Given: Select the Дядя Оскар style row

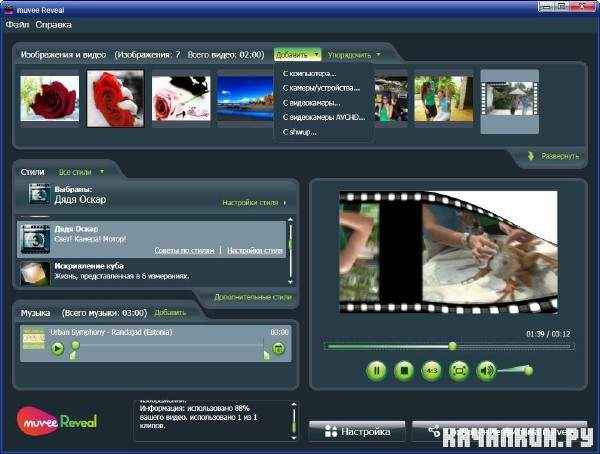Looking at the screenshot, I should 151,239.
